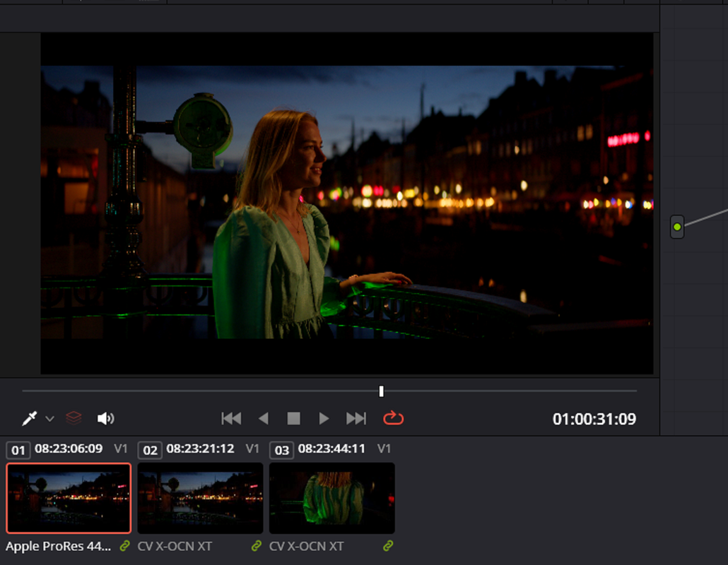The width and height of the screenshot is (728, 565).
Task: Stop playback
Action: 293,418
